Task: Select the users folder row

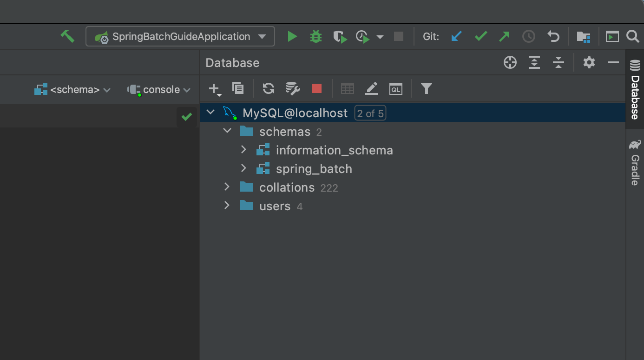Action: tap(413, 206)
